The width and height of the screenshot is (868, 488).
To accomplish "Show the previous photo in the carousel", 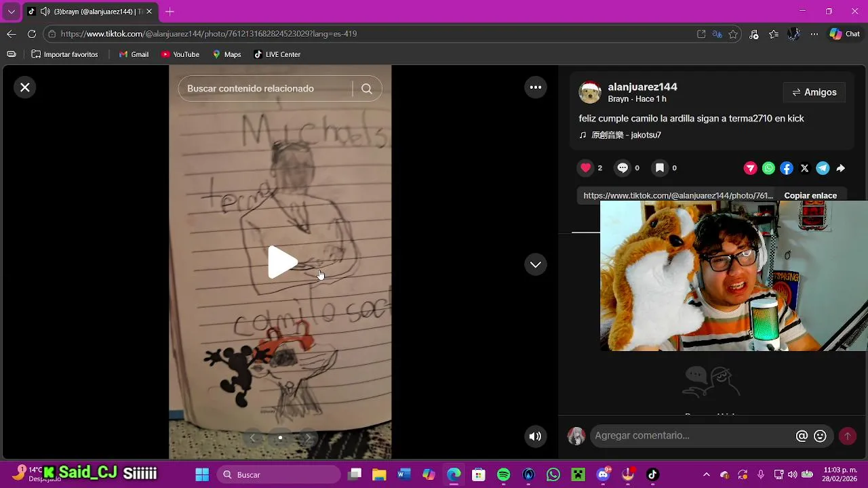I will click(252, 438).
